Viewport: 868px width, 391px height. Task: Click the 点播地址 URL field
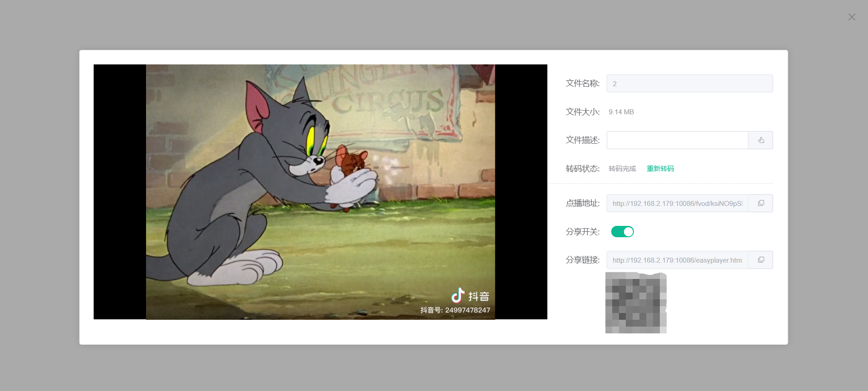click(x=678, y=203)
